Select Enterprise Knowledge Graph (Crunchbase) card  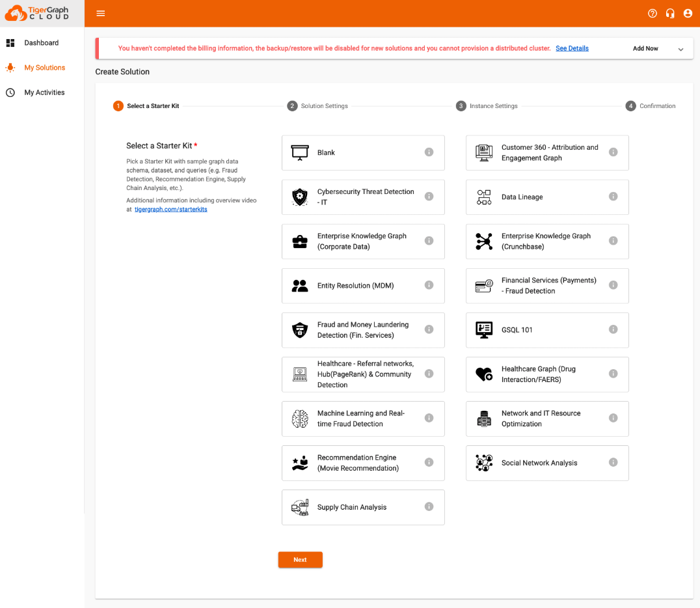pos(547,242)
